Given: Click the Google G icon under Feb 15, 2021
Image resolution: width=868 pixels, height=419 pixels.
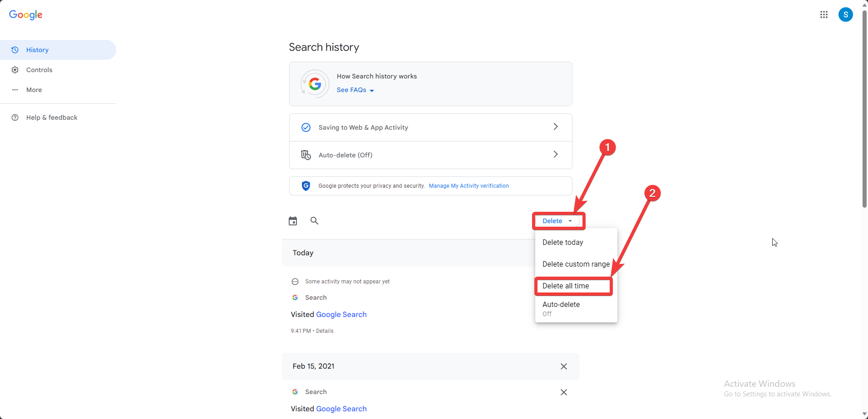Looking at the screenshot, I should click(295, 392).
